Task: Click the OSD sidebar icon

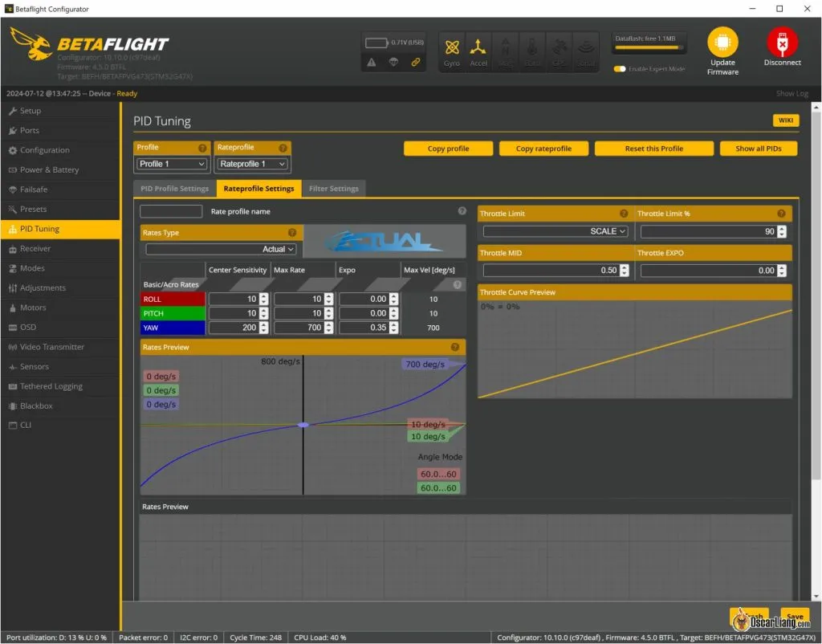Action: (x=13, y=328)
